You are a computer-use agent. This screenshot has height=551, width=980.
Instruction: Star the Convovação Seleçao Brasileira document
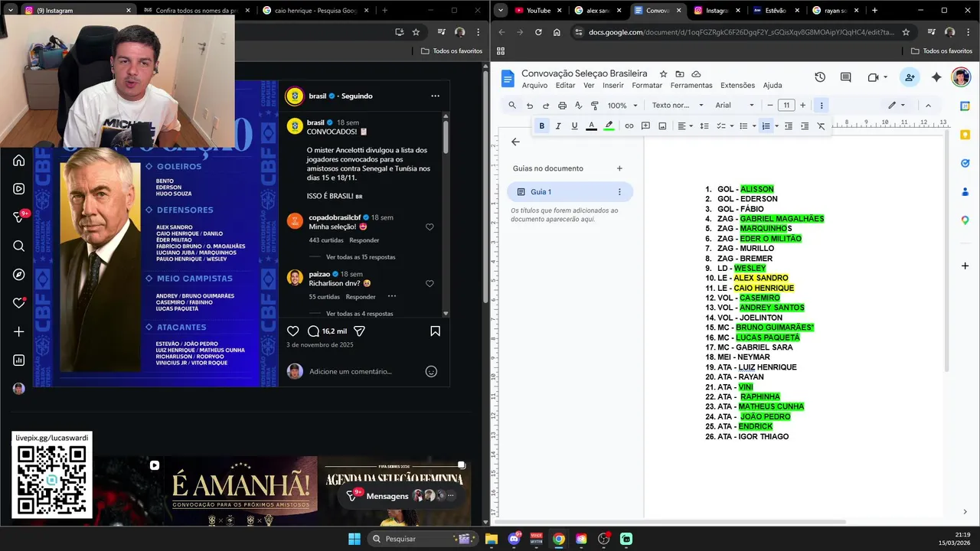[663, 73]
